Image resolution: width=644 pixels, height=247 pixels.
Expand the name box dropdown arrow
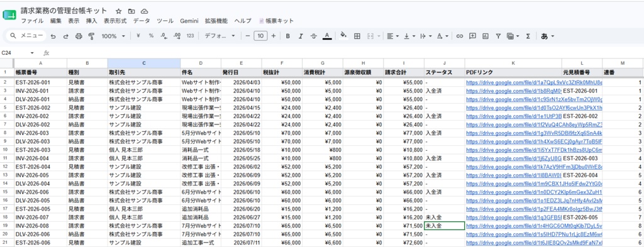coord(33,53)
